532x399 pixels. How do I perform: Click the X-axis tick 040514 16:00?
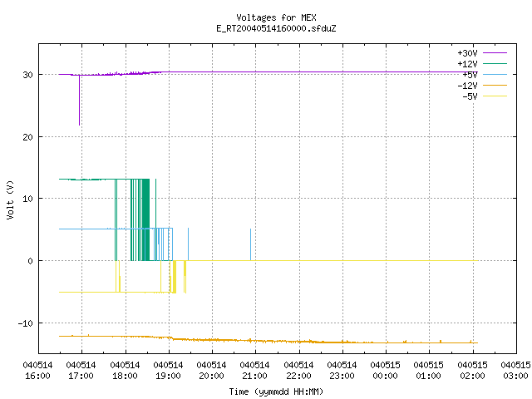click(37, 371)
